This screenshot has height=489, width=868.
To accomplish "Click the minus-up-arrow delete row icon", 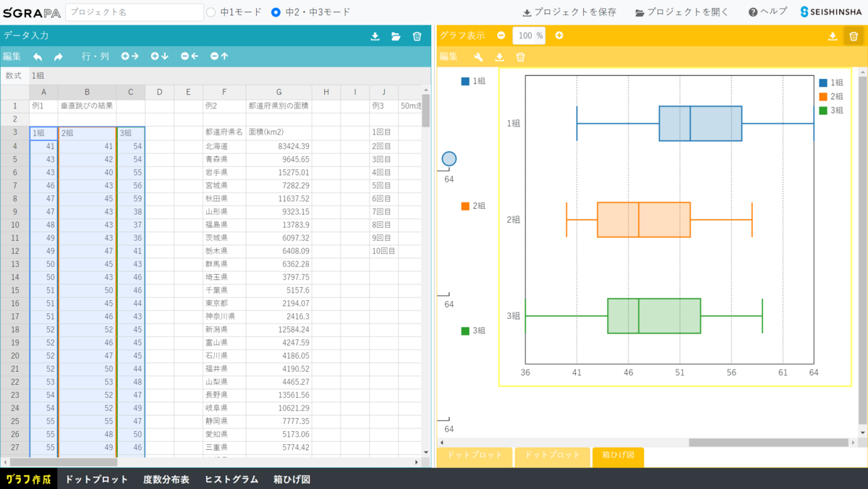I will (219, 56).
